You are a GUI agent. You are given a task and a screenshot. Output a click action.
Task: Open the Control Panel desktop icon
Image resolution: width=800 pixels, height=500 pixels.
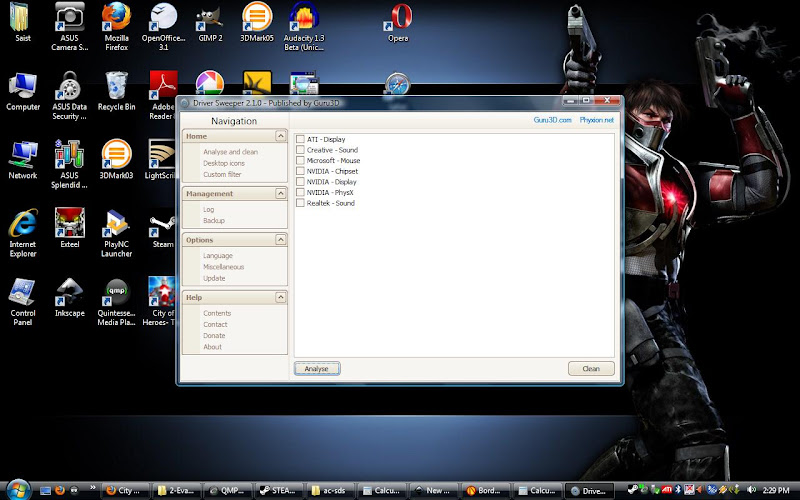(23, 302)
